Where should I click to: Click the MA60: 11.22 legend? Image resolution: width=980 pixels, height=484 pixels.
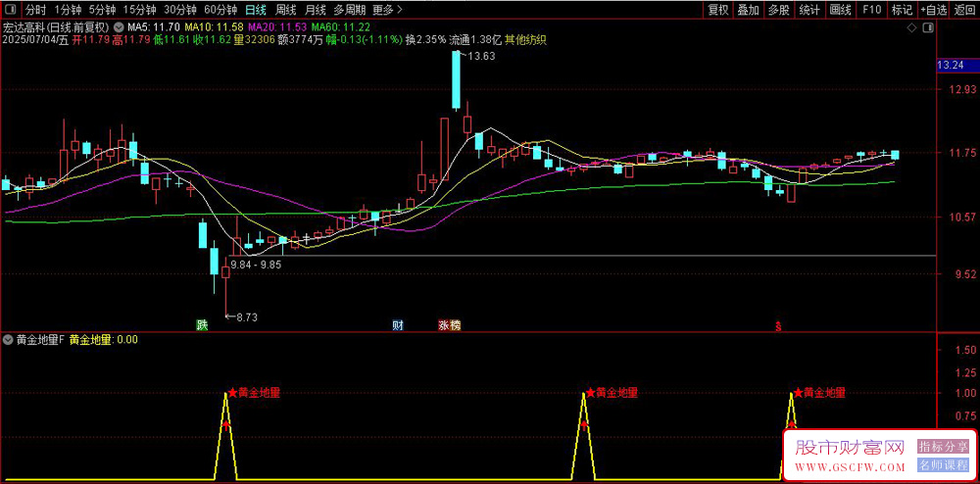click(x=341, y=27)
